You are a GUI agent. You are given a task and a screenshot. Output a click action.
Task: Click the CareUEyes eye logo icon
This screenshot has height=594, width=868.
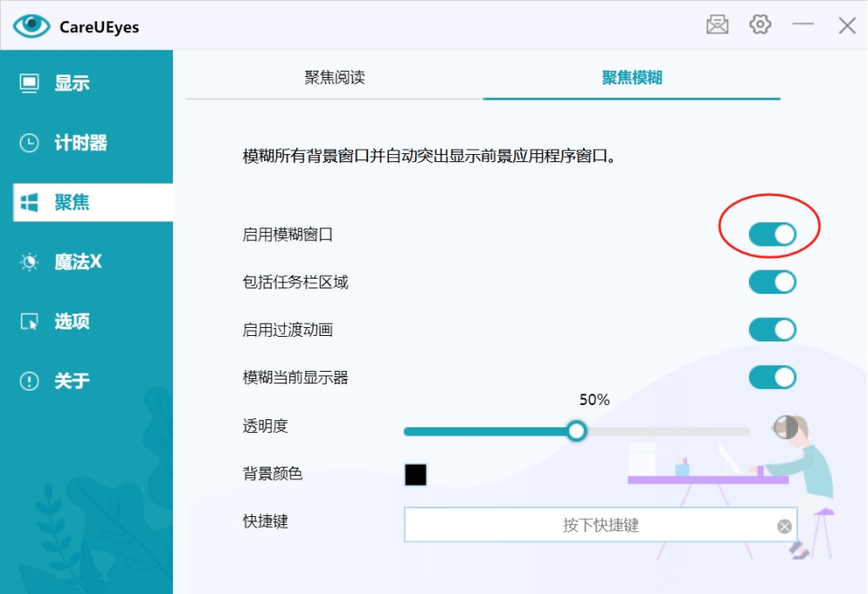coord(32,26)
